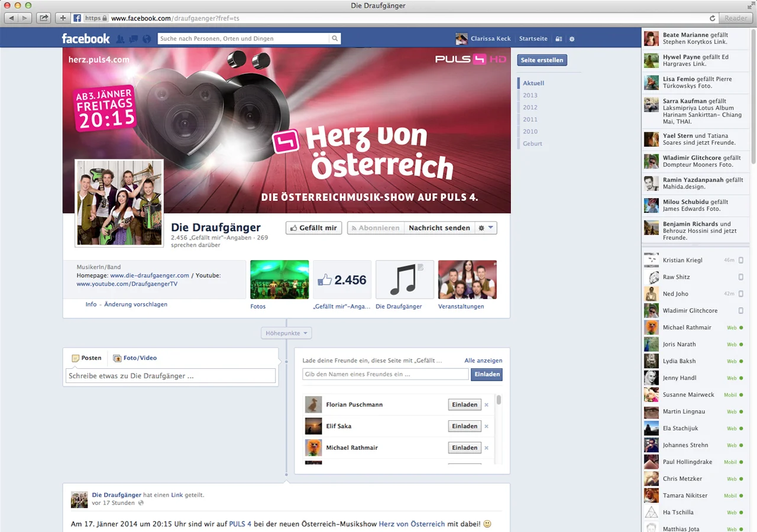Click Abonnieren button
The image size is (757, 532).
coord(376,228)
